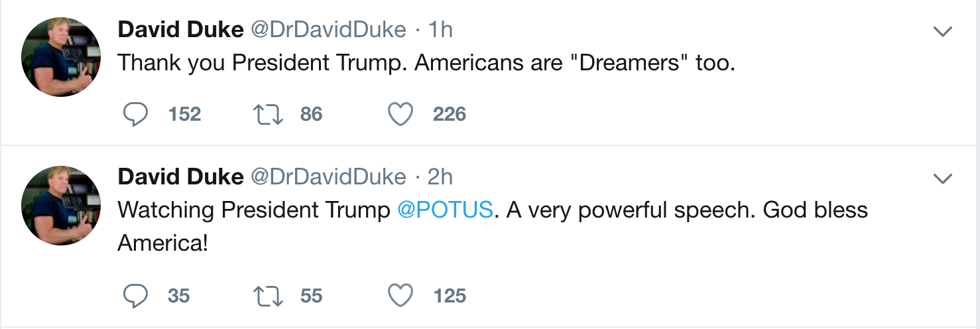Open the "2h" timestamp link
Screen dimensions: 980x329
[x=441, y=176]
